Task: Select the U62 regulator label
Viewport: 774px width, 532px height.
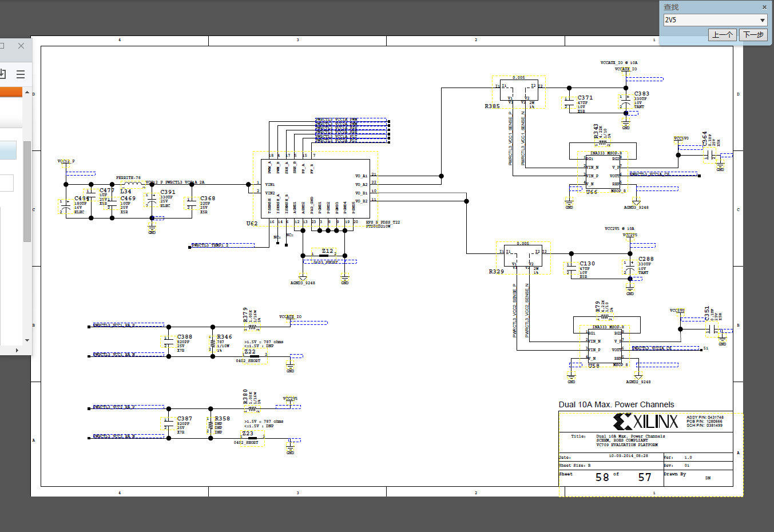Action: click(x=252, y=224)
